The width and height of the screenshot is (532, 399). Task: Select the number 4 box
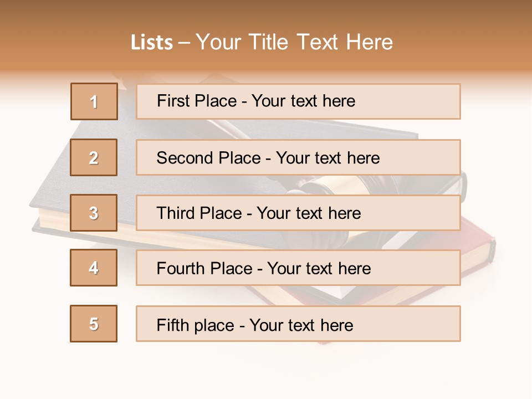tap(94, 268)
